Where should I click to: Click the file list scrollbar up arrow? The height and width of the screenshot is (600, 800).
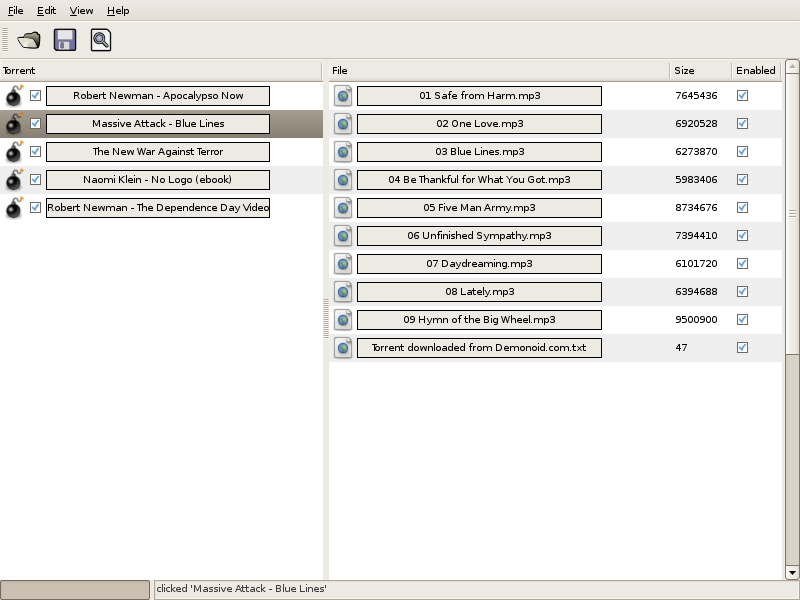792,66
